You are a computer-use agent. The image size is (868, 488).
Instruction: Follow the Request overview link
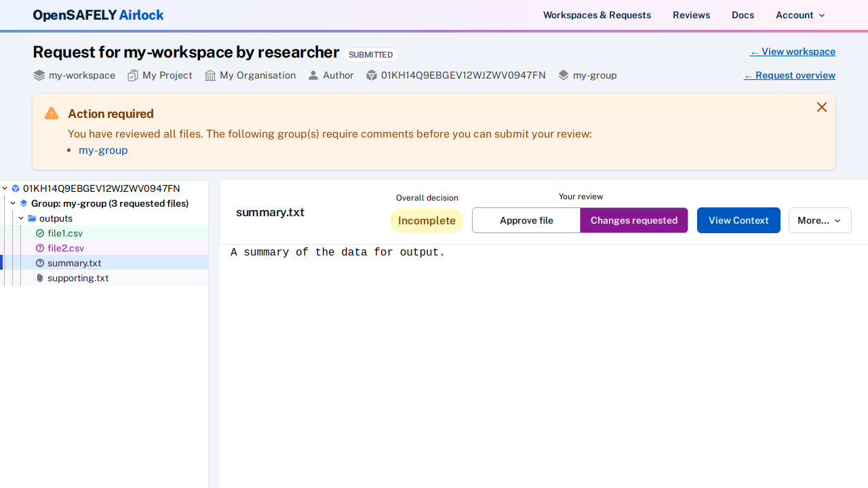[x=789, y=75]
